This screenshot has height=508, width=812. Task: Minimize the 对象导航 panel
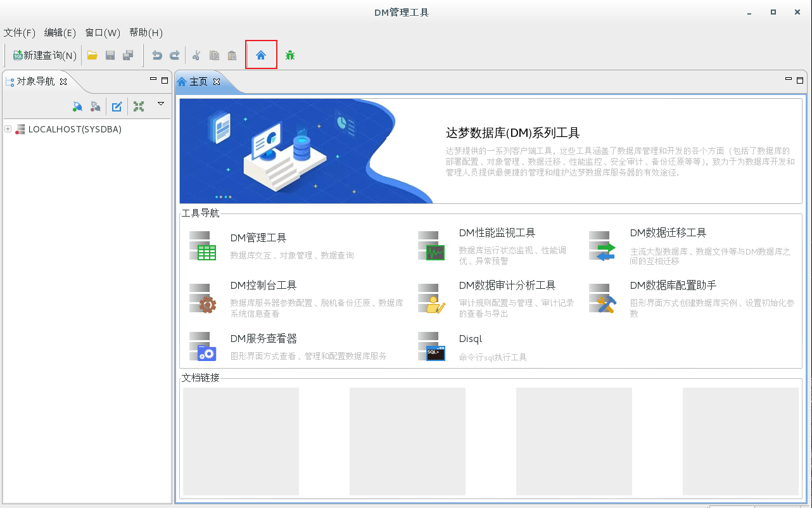[x=153, y=79]
